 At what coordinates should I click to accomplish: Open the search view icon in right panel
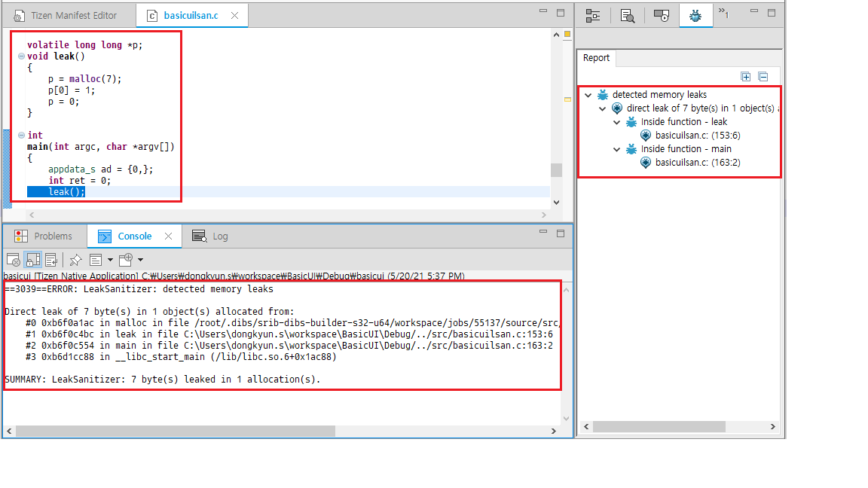[627, 15]
